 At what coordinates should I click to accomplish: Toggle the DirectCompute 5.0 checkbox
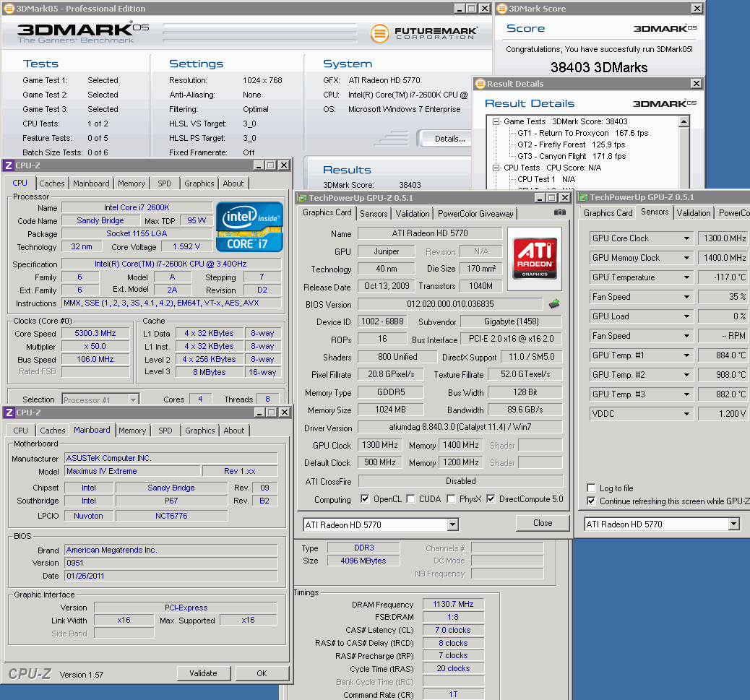click(491, 498)
